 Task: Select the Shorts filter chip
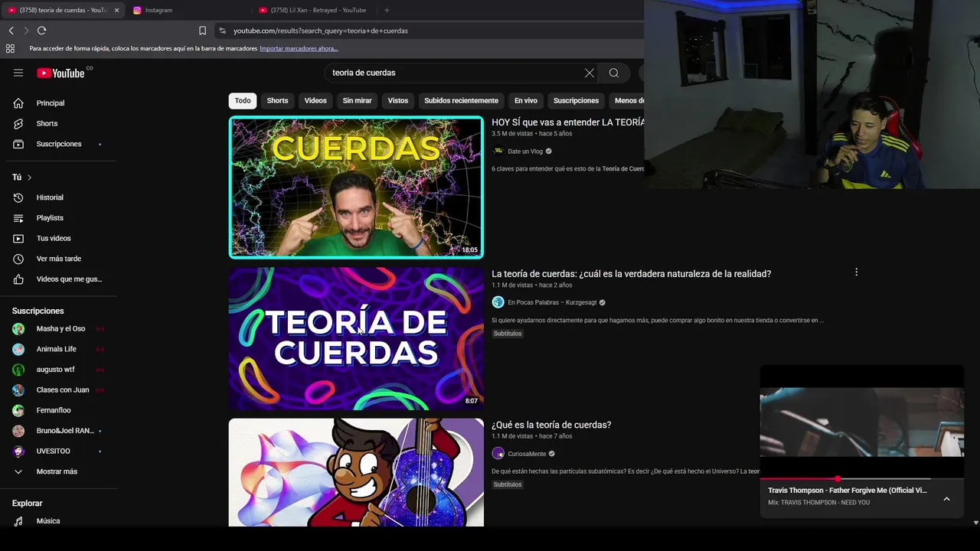[x=277, y=100]
